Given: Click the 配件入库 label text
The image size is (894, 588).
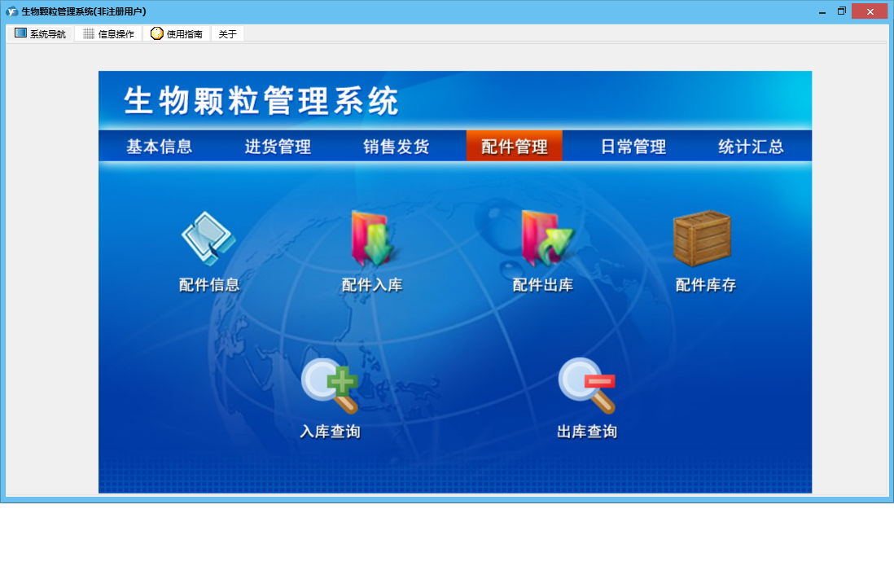Looking at the screenshot, I should 372,284.
